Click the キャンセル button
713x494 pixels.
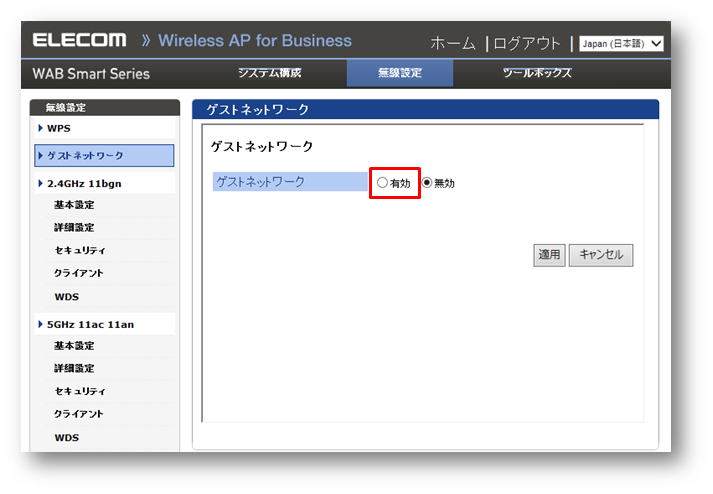click(x=601, y=255)
